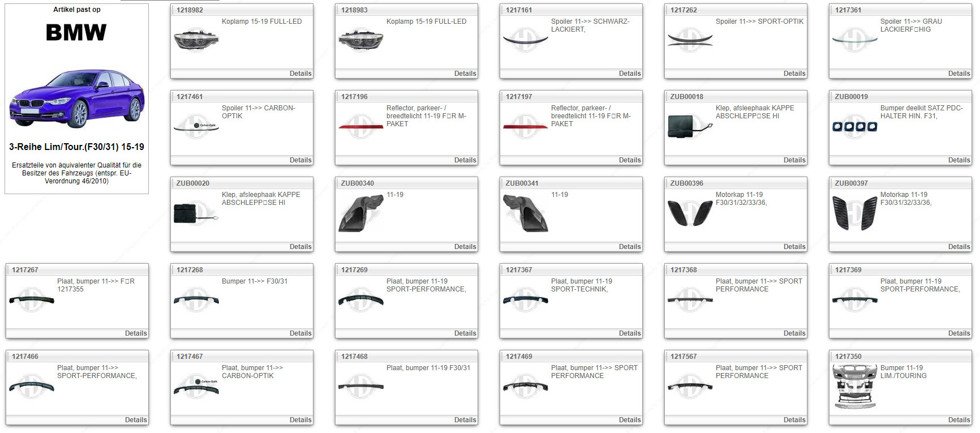980x433 pixels.
Task: Open Details for ZUB00341
Action: [630, 247]
